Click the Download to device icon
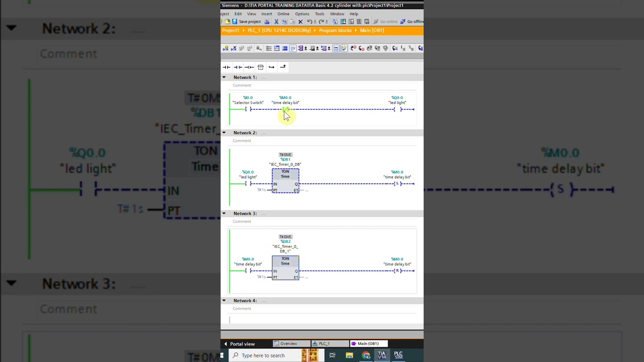Screen dimensions: 644x362 click(343, 22)
